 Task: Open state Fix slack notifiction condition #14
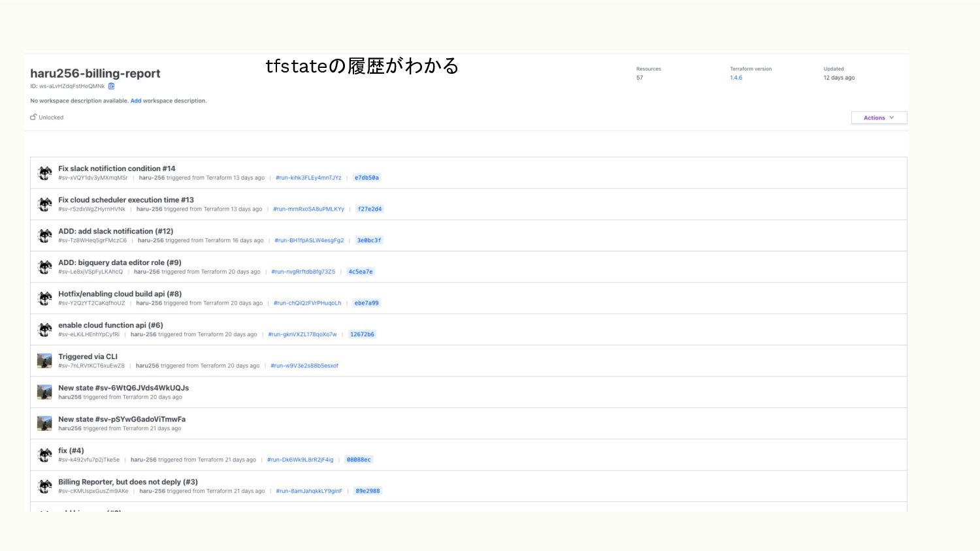pyautogui.click(x=117, y=168)
